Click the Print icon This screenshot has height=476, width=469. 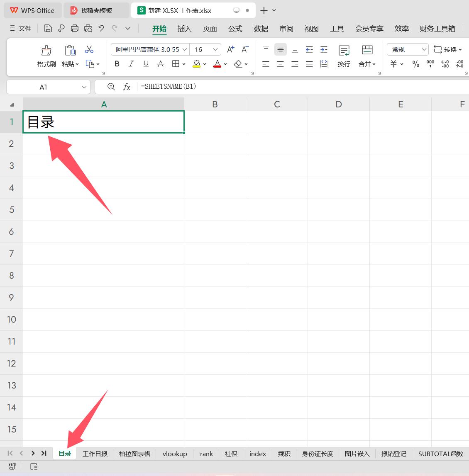75,28
